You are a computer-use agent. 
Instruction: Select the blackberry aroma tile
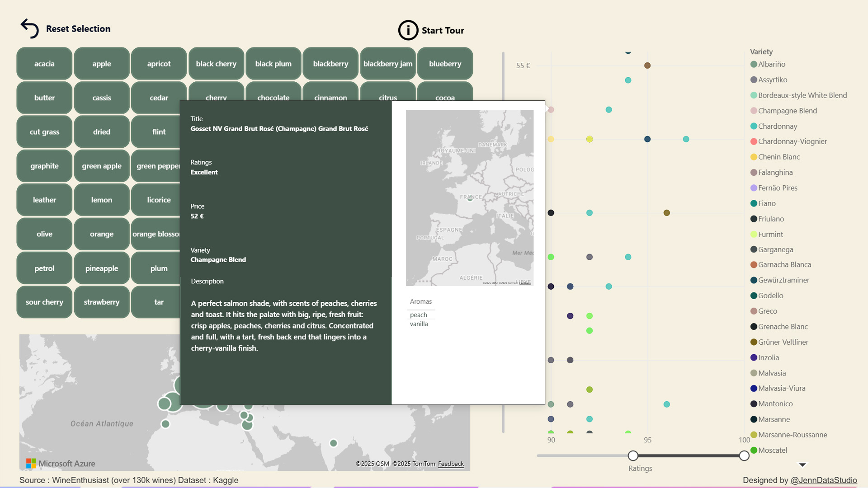330,64
